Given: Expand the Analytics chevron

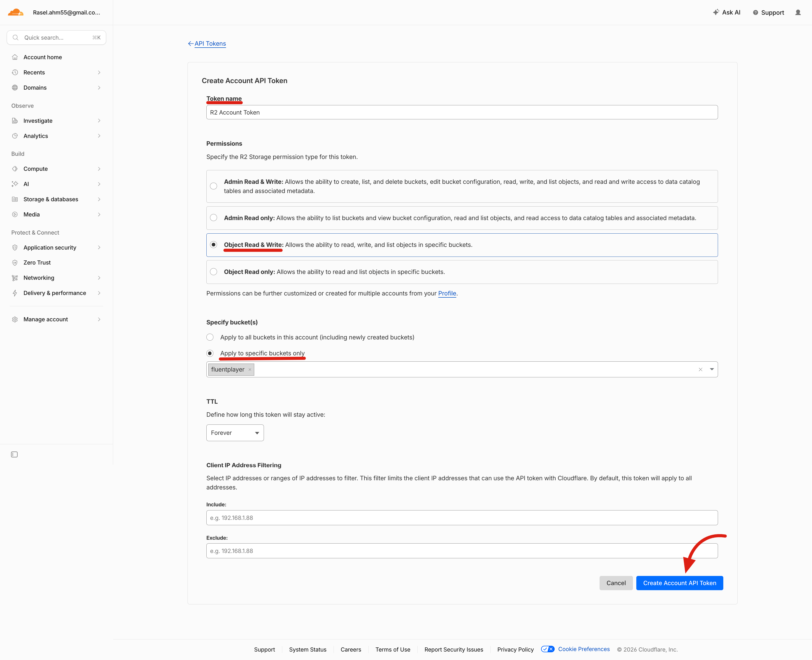Looking at the screenshot, I should [x=99, y=136].
